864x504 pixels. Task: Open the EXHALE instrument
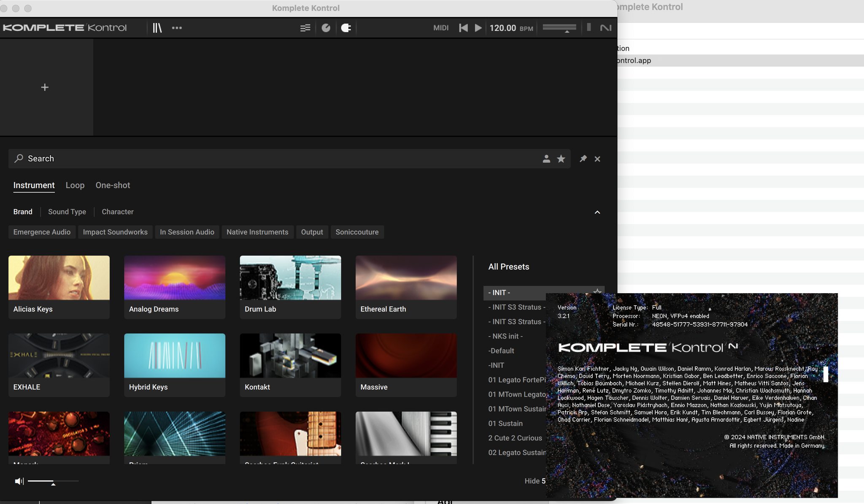(x=59, y=365)
